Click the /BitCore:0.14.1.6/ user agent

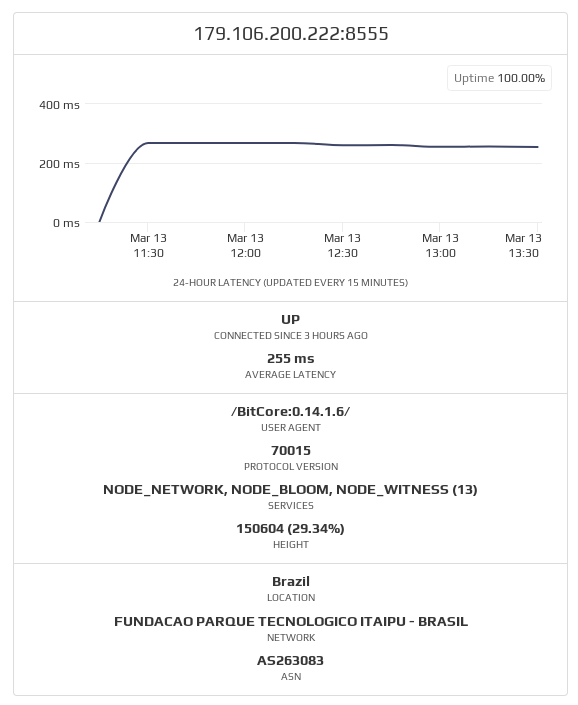[x=290, y=411]
